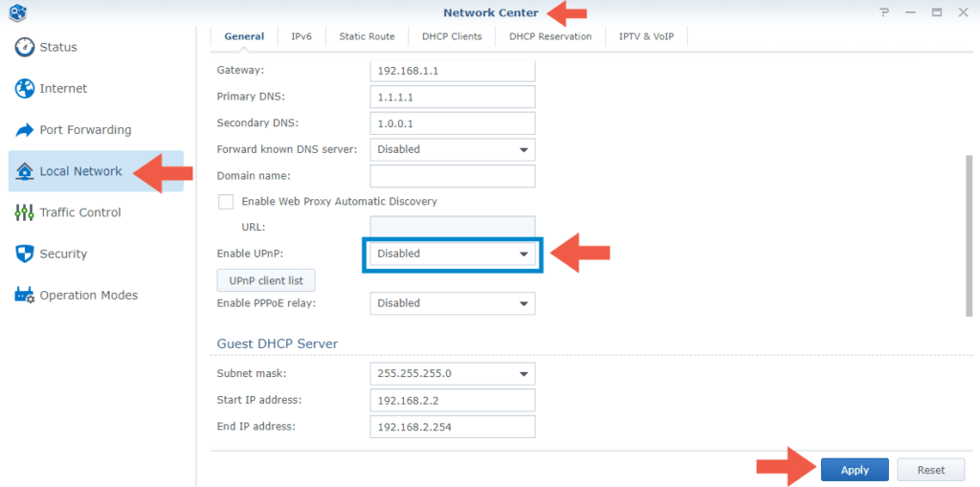This screenshot has height=487, width=980.
Task: Open the DHCP Clients tab
Action: [x=452, y=36]
